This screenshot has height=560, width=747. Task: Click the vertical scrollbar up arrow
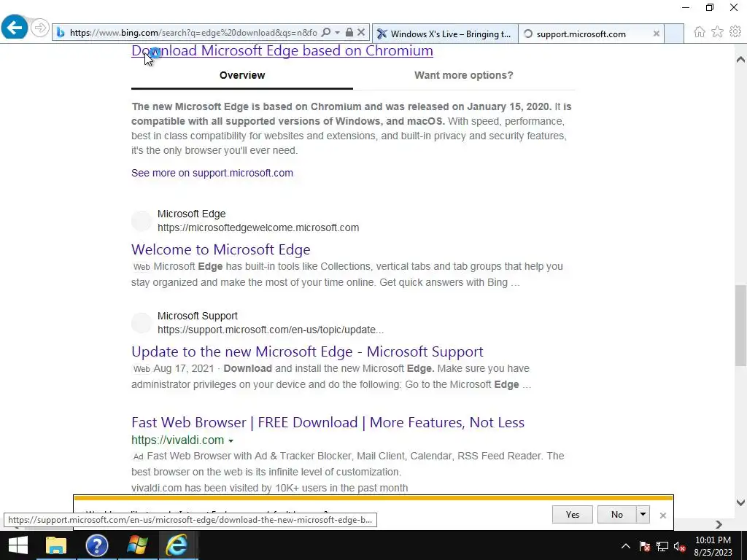740,60
